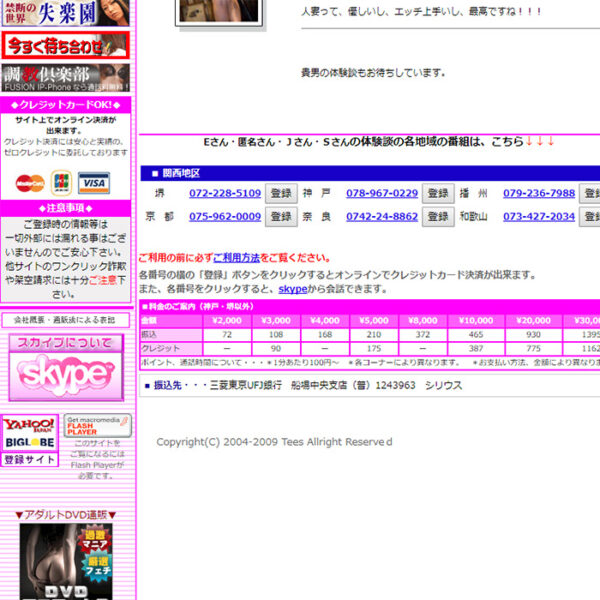Select the ¥5,000 price column header

click(374, 321)
